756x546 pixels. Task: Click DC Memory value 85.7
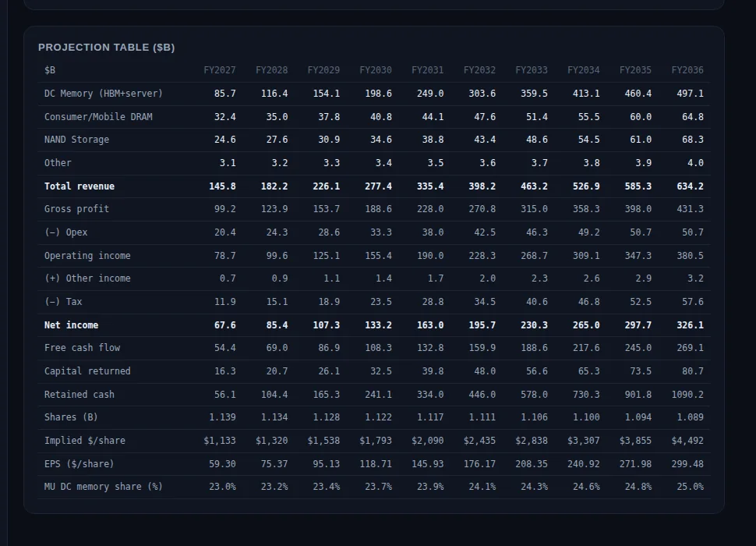(x=225, y=94)
